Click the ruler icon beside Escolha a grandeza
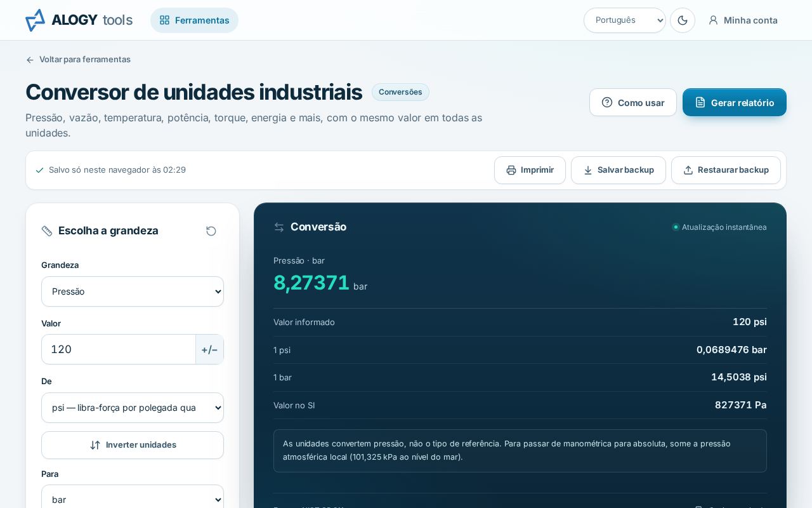Screen dimensions: 812x508 47,231
